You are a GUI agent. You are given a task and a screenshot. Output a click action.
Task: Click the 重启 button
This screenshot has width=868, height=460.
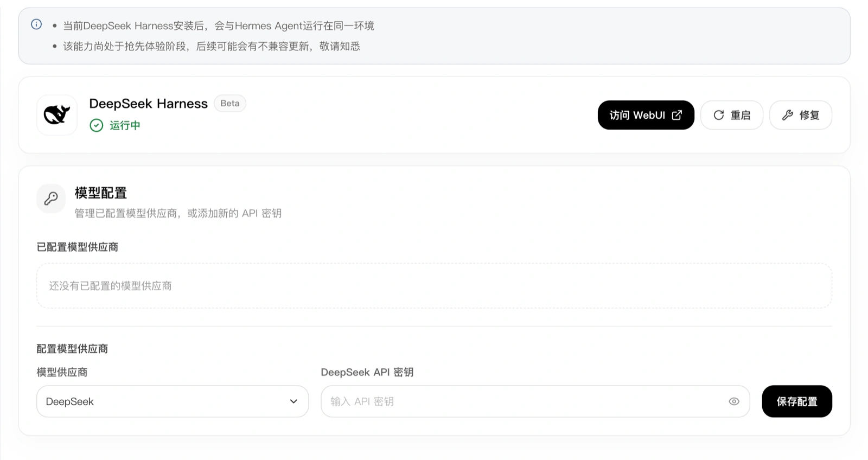click(x=732, y=115)
